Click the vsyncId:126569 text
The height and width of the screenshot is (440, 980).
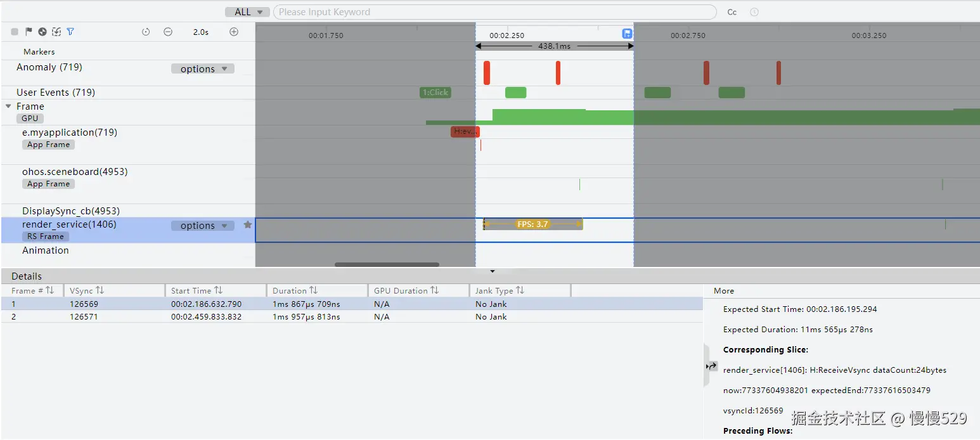point(753,411)
